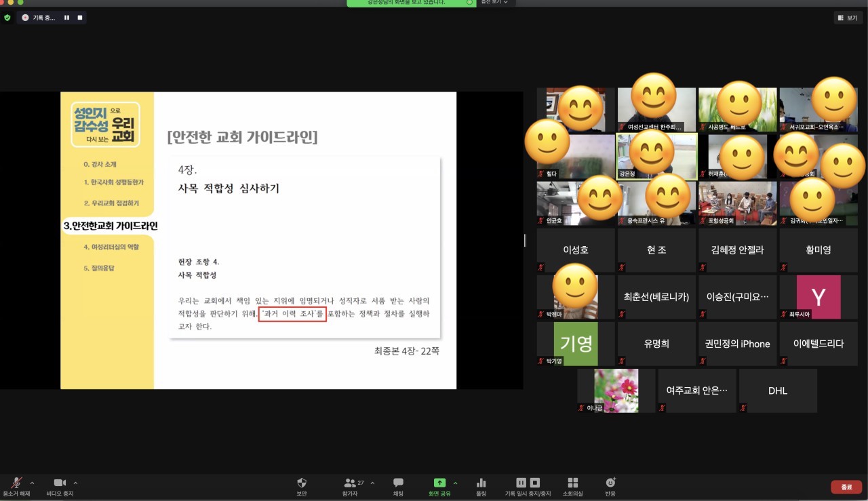This screenshot has width=868, height=501.
Task: Click the green encryption shield icon
Action: (7, 18)
